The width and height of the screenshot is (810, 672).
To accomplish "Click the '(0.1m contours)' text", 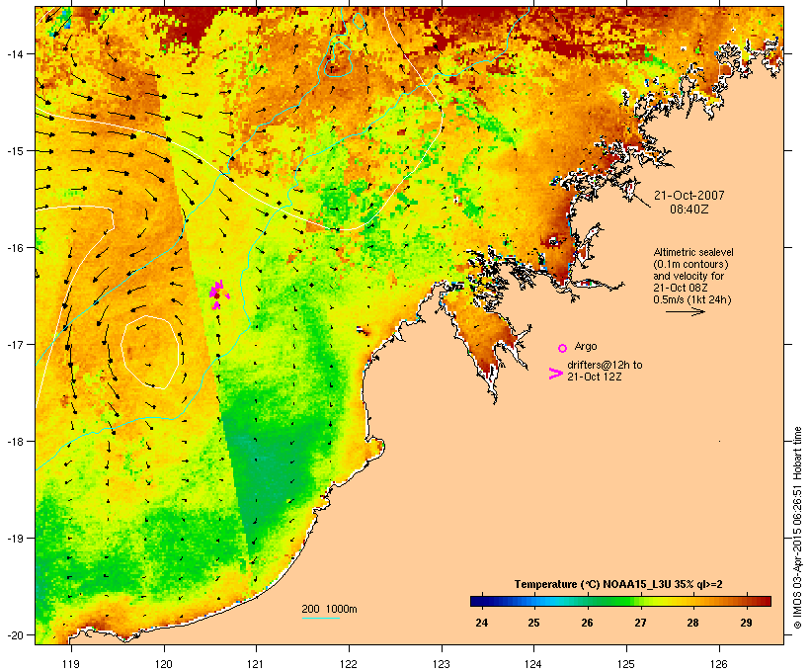I will tap(690, 264).
